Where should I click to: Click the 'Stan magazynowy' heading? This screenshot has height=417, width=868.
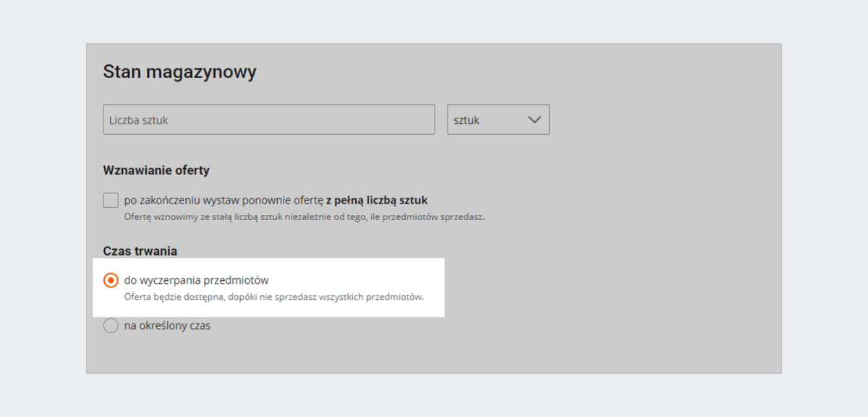coord(179,72)
